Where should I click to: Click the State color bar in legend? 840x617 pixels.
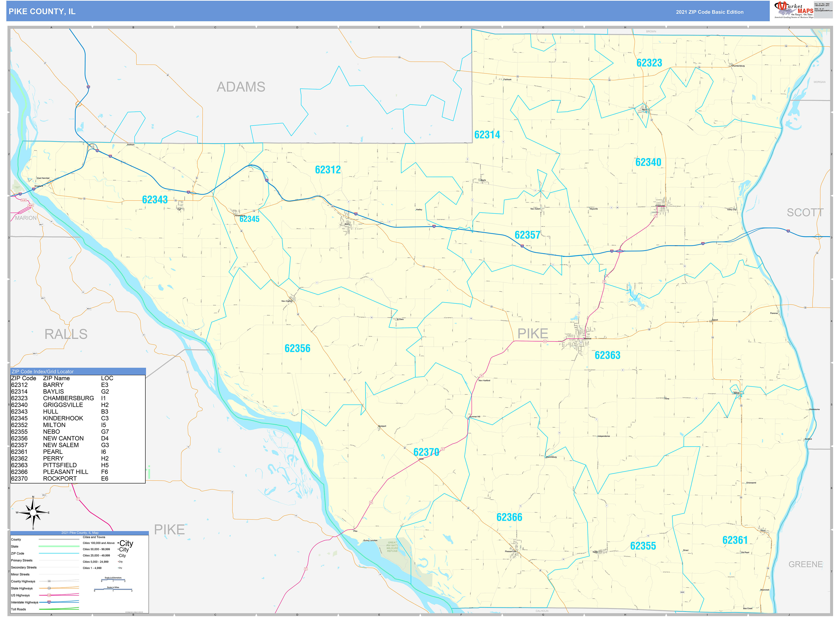pos(59,546)
